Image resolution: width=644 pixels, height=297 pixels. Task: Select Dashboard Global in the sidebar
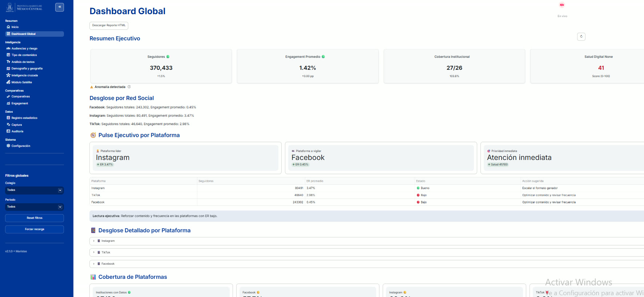[x=35, y=34]
